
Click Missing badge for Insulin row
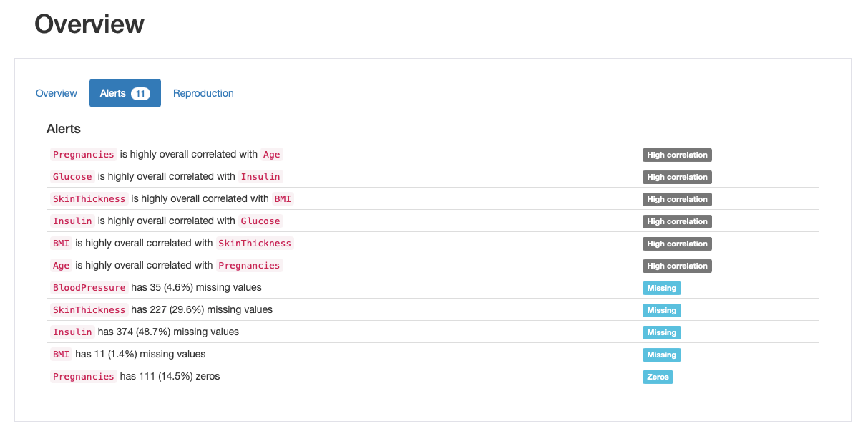pos(662,332)
